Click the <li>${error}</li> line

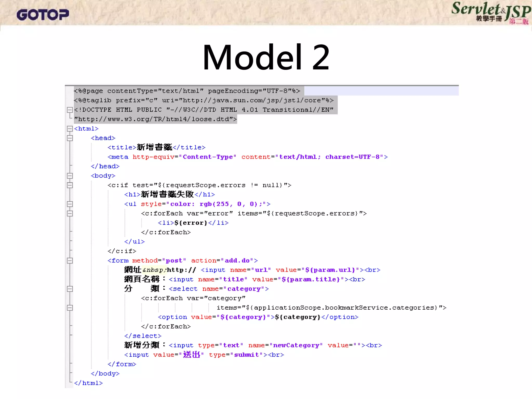click(193, 223)
